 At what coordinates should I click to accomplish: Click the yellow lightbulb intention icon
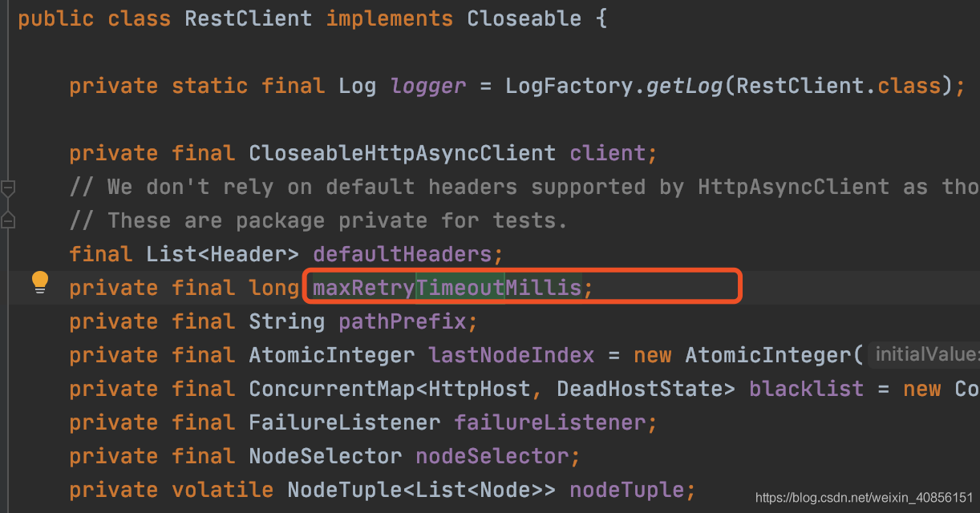pyautogui.click(x=40, y=283)
